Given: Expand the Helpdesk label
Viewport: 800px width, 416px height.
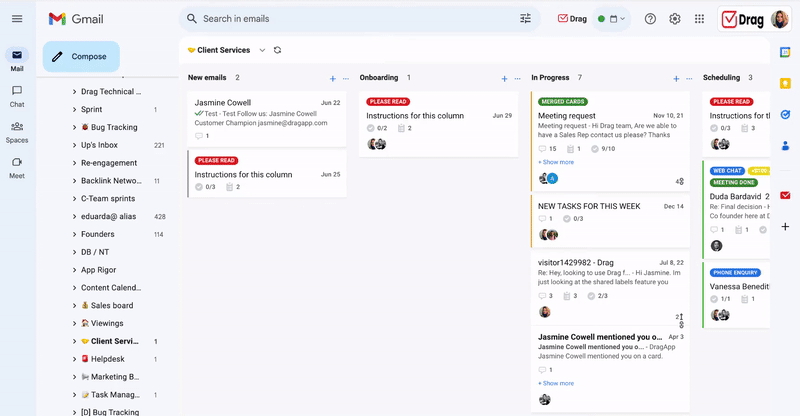Looking at the screenshot, I should (x=74, y=359).
